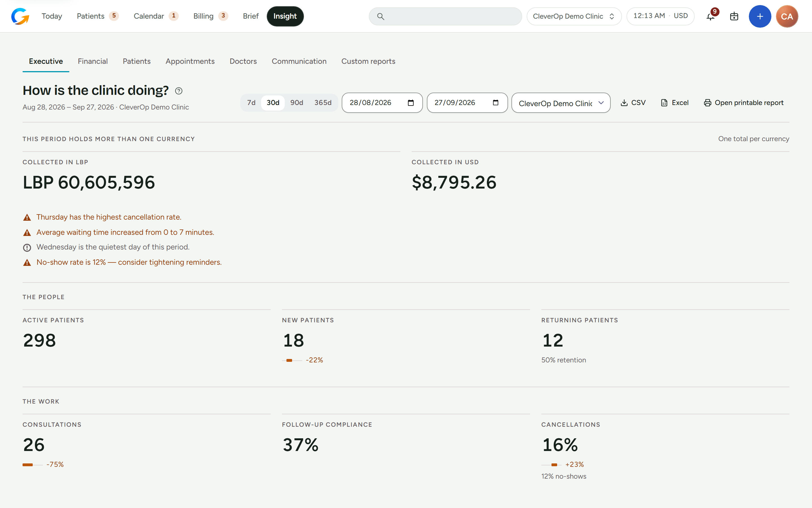Viewport: 812px width, 508px height.
Task: Click the 12% no-shows note
Action: (x=564, y=476)
